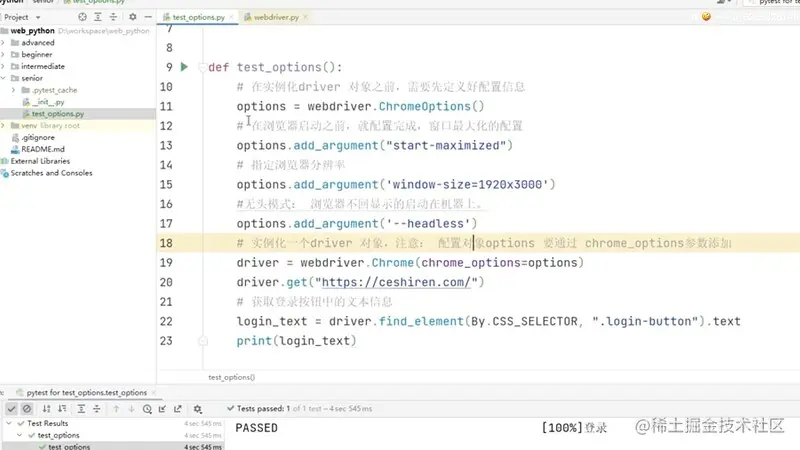Expand the advanced folder
This screenshot has width=800, height=450.
[x=3, y=43]
